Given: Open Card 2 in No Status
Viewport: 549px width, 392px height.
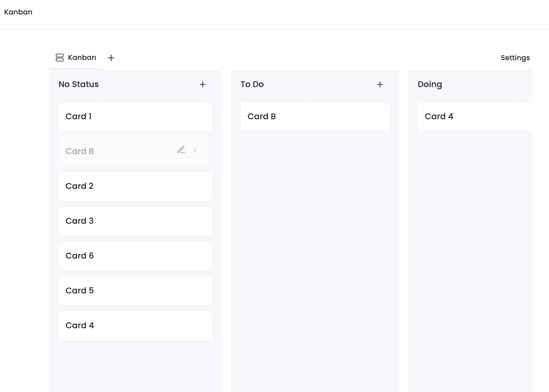Looking at the screenshot, I should coord(135,186).
